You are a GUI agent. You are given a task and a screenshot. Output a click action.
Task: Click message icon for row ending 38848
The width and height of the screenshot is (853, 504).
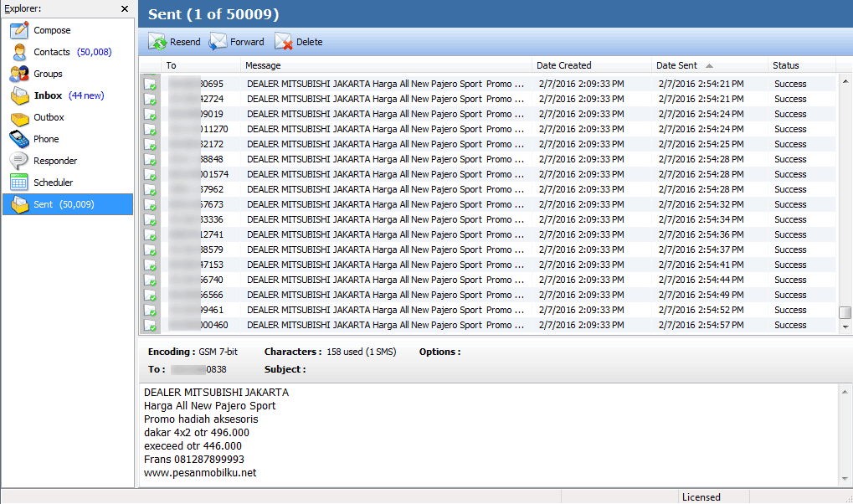point(150,159)
